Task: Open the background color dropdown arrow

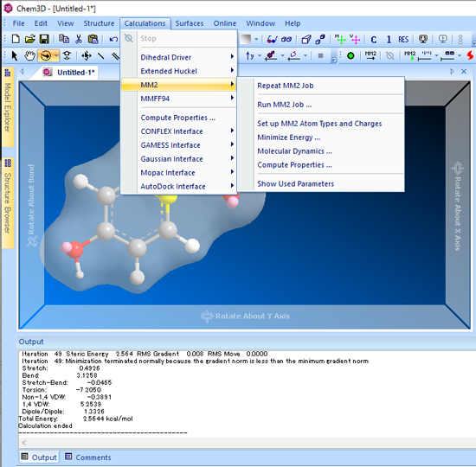Action: coord(256,39)
